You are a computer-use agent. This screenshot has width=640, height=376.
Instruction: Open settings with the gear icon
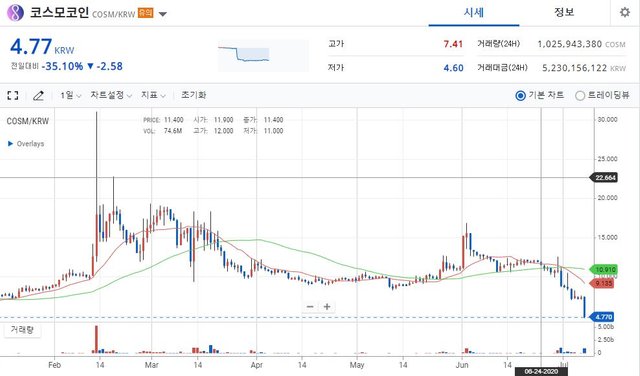tap(624, 12)
